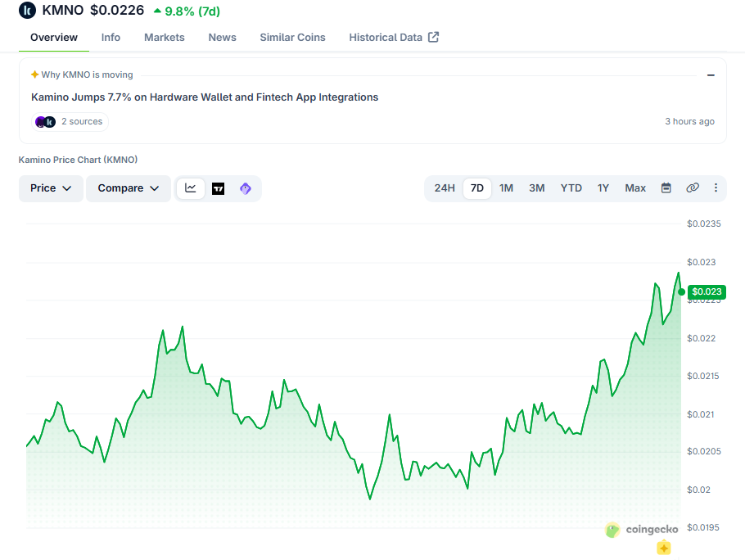The image size is (745, 560).
Task: Click the green current price dot on the chart
Action: pyautogui.click(x=681, y=292)
